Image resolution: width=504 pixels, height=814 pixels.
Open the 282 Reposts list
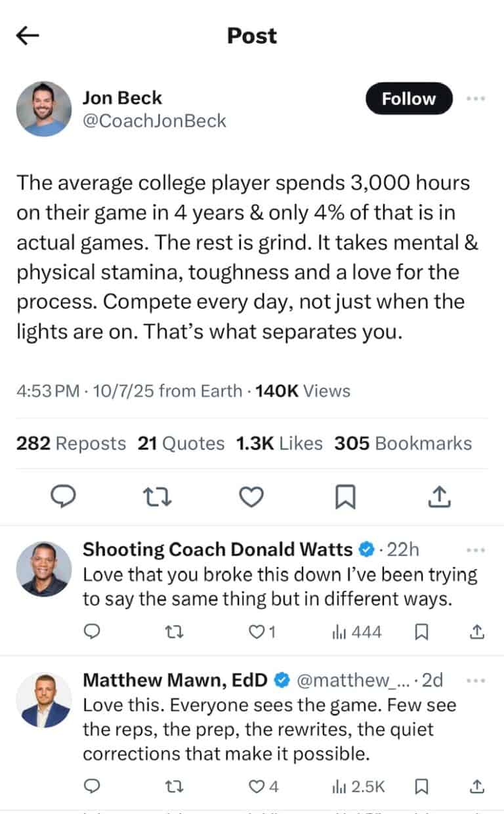71,444
